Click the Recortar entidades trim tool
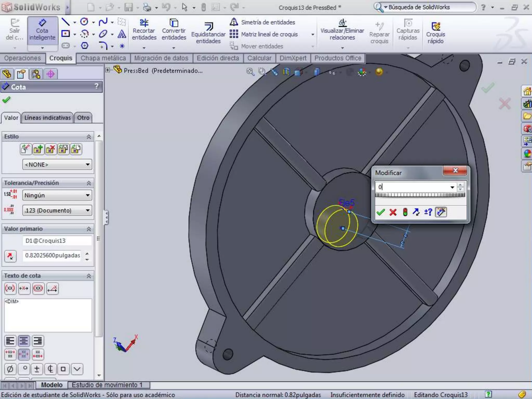The height and width of the screenshot is (399, 532). [144, 30]
